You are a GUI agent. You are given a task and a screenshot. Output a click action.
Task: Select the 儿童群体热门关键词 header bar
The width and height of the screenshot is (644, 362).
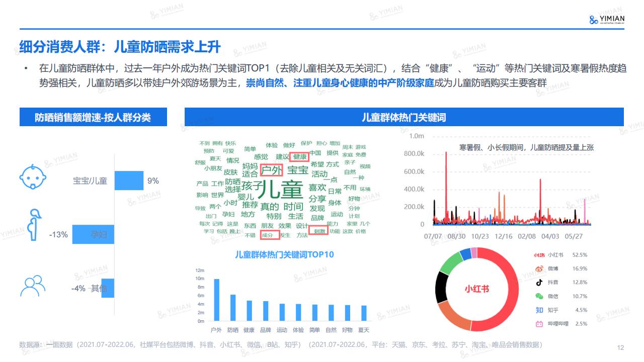[404, 117]
